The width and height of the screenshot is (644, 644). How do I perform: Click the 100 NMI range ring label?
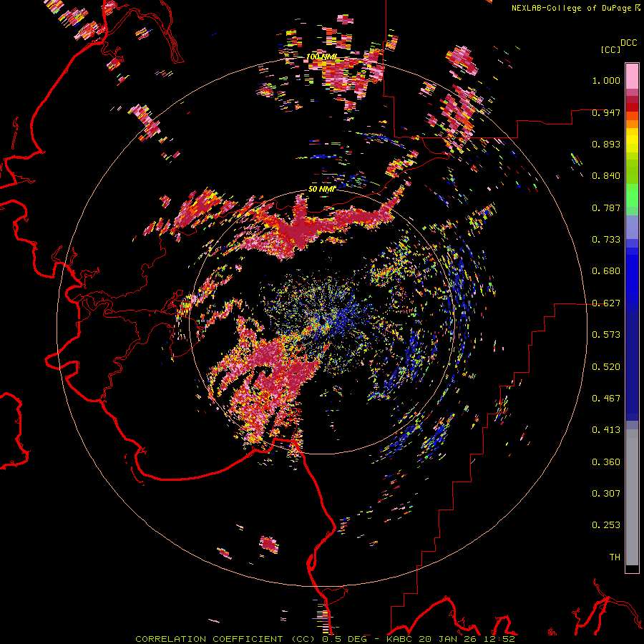click(x=321, y=57)
